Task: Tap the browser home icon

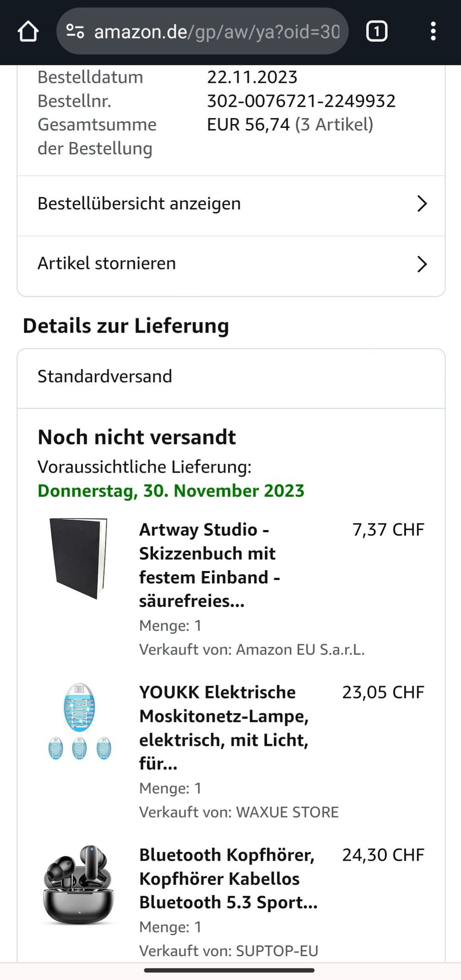Action: pos(28,32)
